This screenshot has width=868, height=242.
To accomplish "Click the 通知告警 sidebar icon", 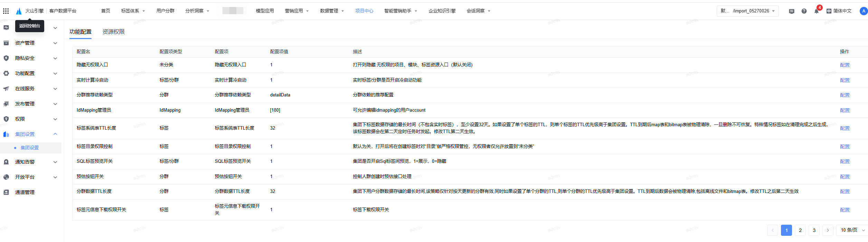I will 6,162.
